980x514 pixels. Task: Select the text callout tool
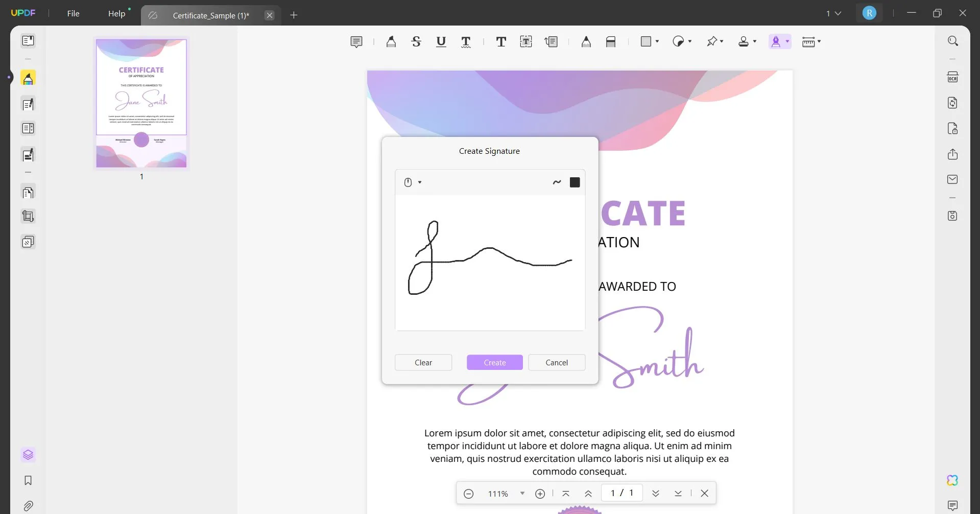(552, 42)
